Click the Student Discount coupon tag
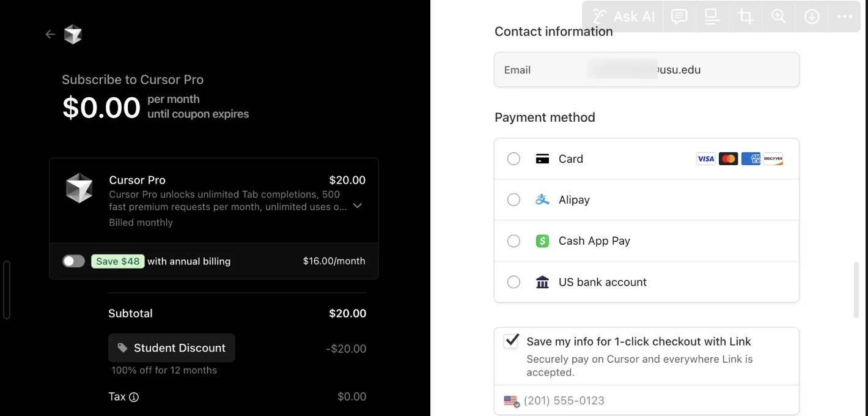Viewport: 868px width, 416px height. pos(172,348)
